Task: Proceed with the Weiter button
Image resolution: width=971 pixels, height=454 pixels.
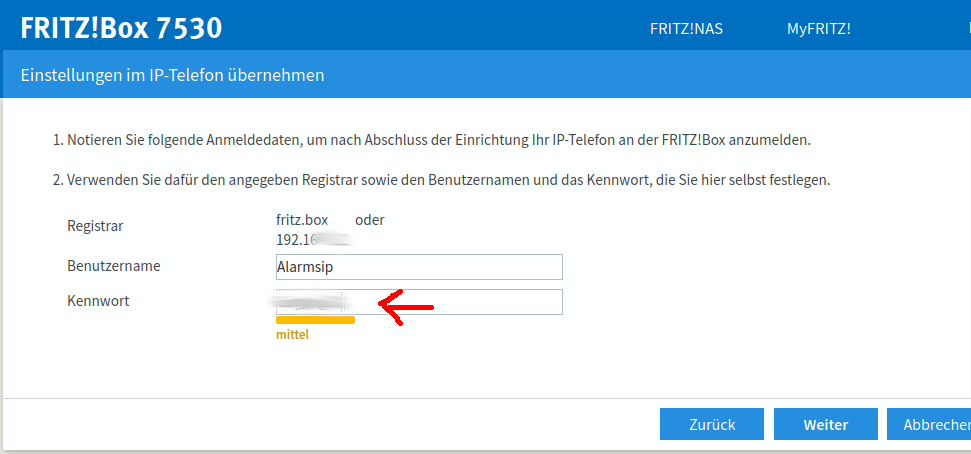Action: tap(825, 424)
